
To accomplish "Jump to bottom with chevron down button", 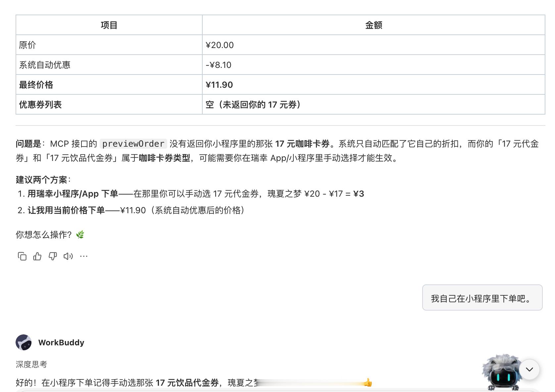I will (x=530, y=369).
